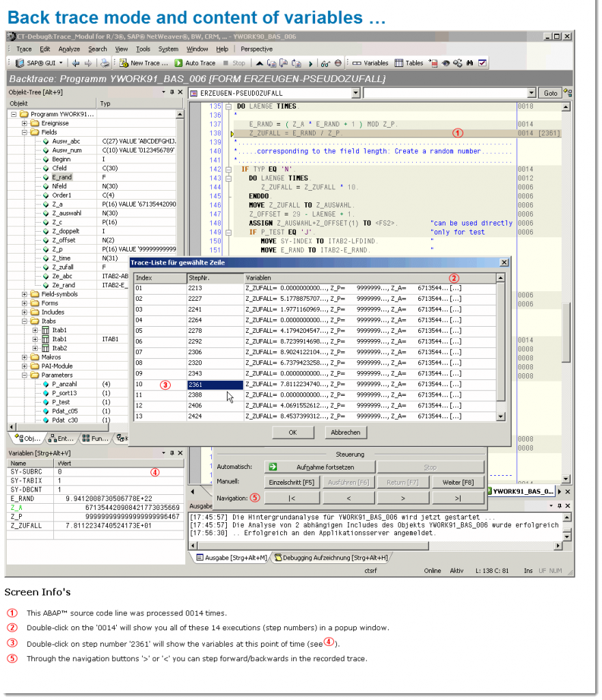Open the Variables view via toolbar icon

[367, 63]
